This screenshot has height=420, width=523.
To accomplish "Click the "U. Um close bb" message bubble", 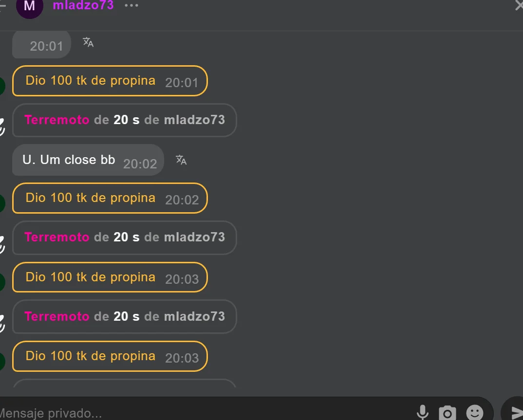I will pyautogui.click(x=88, y=160).
